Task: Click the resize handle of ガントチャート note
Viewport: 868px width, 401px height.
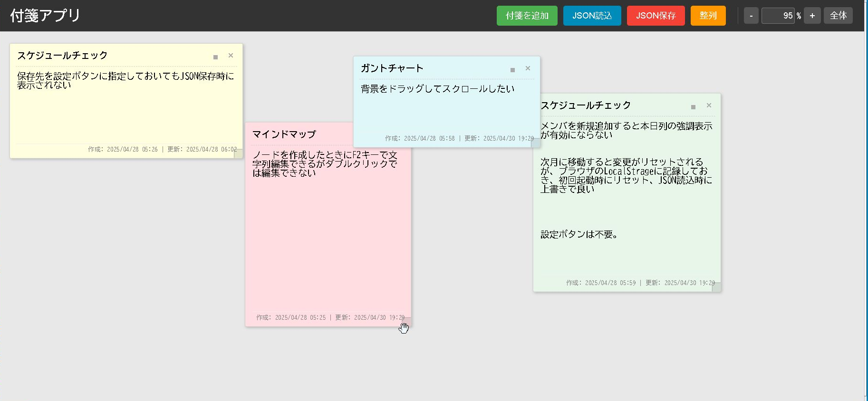Action: tap(535, 143)
